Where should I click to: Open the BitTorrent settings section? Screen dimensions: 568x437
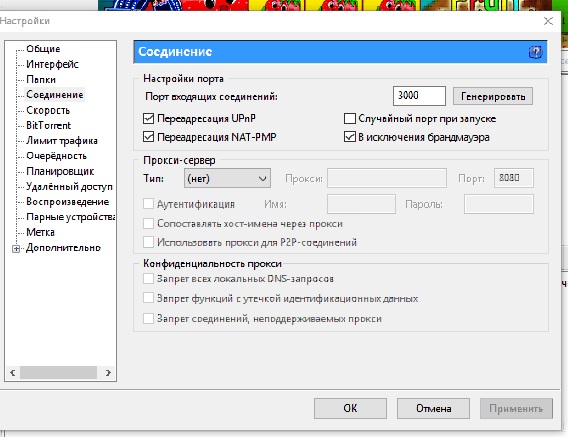49,125
